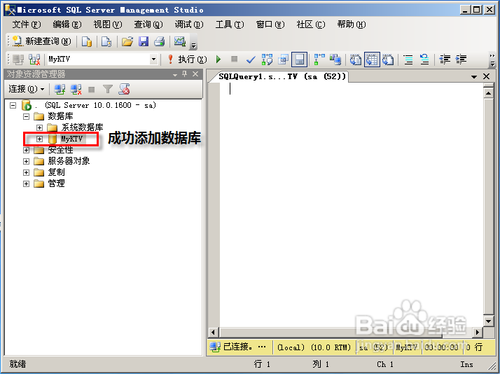Select the 管理 tree item
500x374 pixels.
coord(56,184)
